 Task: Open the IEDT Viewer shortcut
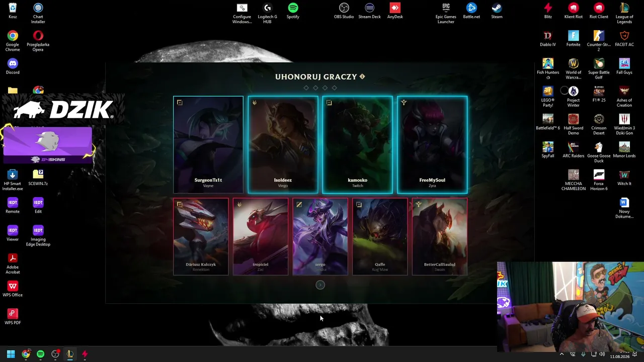pos(13,233)
